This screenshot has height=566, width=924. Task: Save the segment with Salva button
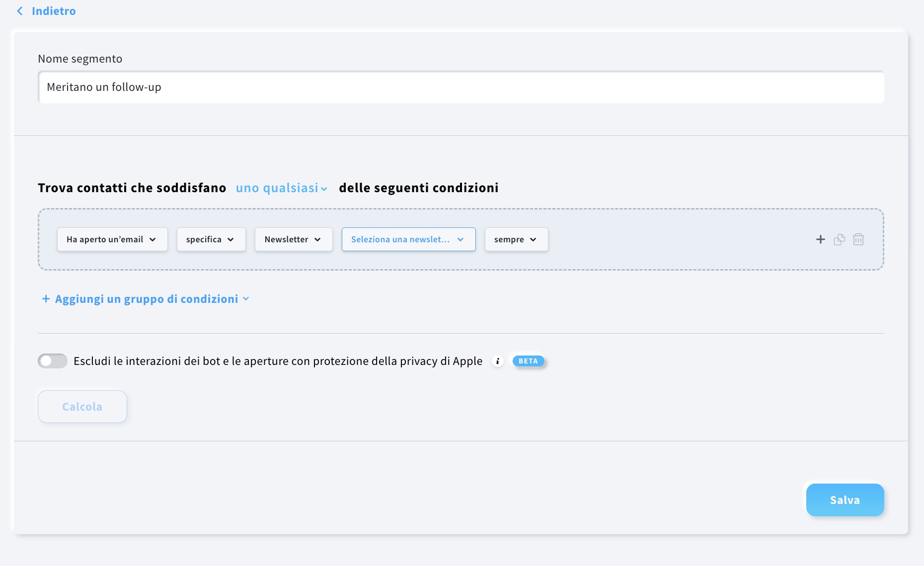[x=845, y=500]
